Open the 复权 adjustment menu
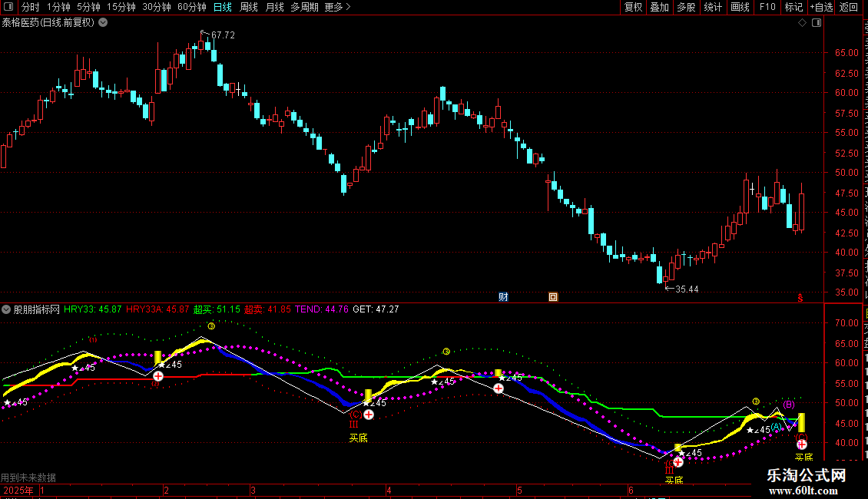Viewport: 868px width, 499px height. (633, 7)
